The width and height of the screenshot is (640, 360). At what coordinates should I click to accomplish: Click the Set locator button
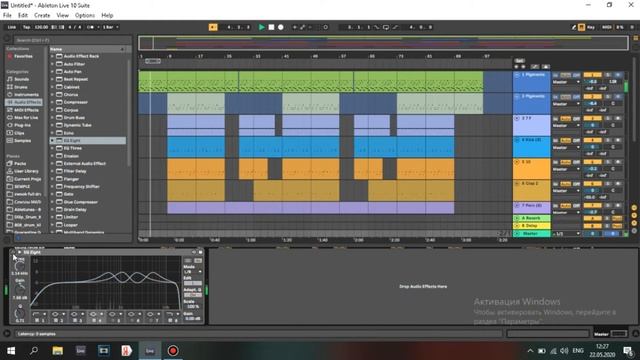[519, 61]
